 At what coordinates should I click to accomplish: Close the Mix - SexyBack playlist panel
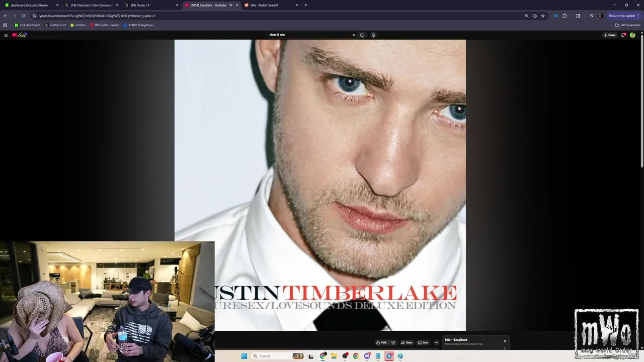point(505,341)
